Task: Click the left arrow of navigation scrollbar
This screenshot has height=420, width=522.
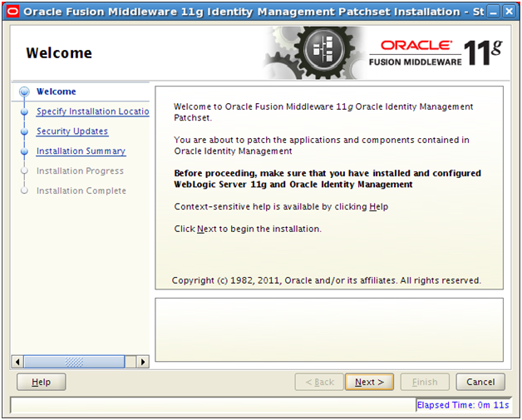Action: [x=17, y=362]
